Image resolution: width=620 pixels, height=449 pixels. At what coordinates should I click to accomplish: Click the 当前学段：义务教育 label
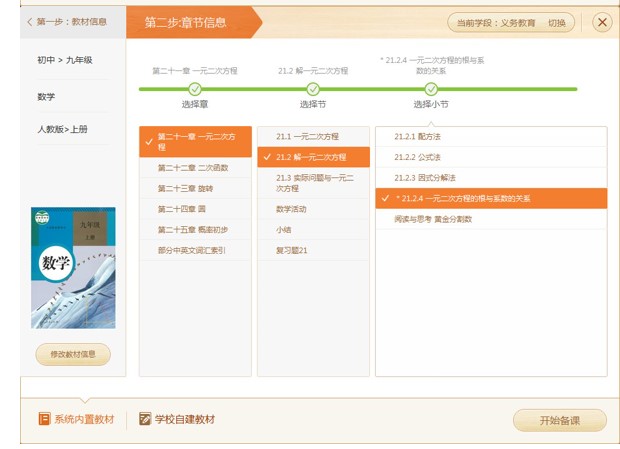[496, 23]
